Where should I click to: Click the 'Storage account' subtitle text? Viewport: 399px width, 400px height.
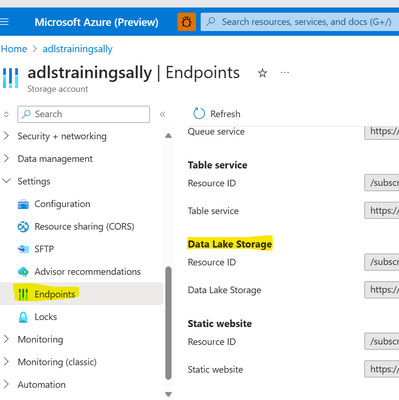[x=58, y=89]
